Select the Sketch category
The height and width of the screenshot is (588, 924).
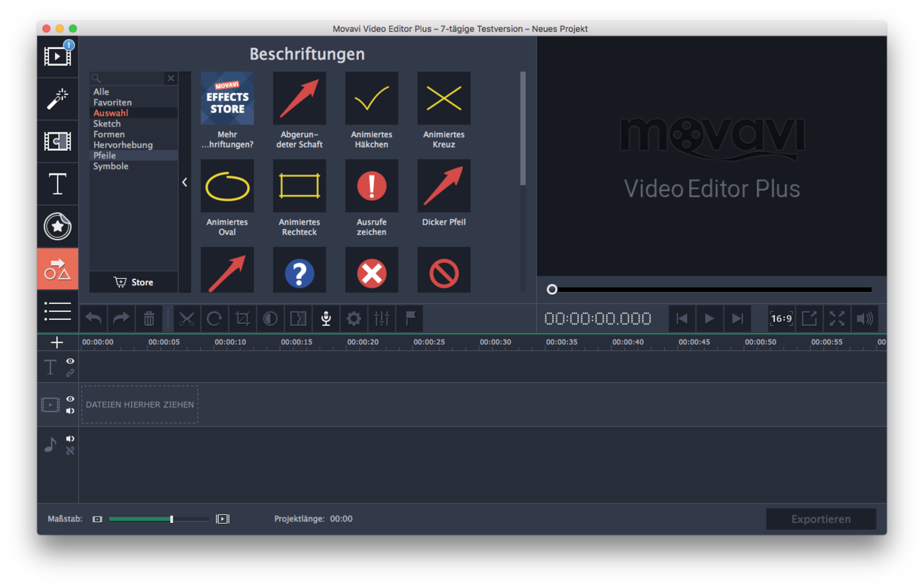click(x=107, y=124)
